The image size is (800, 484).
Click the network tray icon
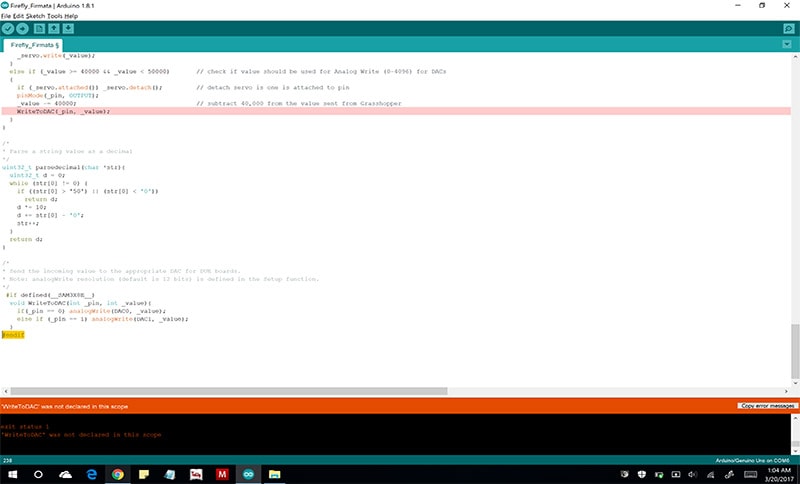[x=711, y=474]
